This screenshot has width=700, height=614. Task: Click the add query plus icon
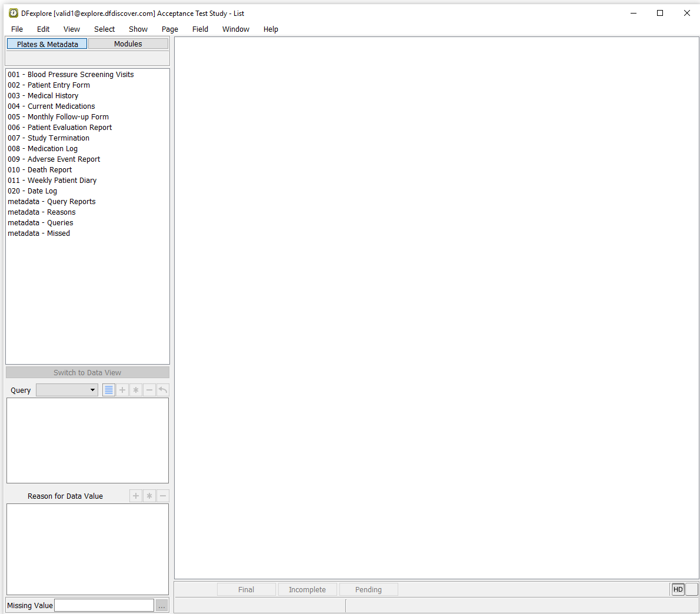(x=122, y=390)
